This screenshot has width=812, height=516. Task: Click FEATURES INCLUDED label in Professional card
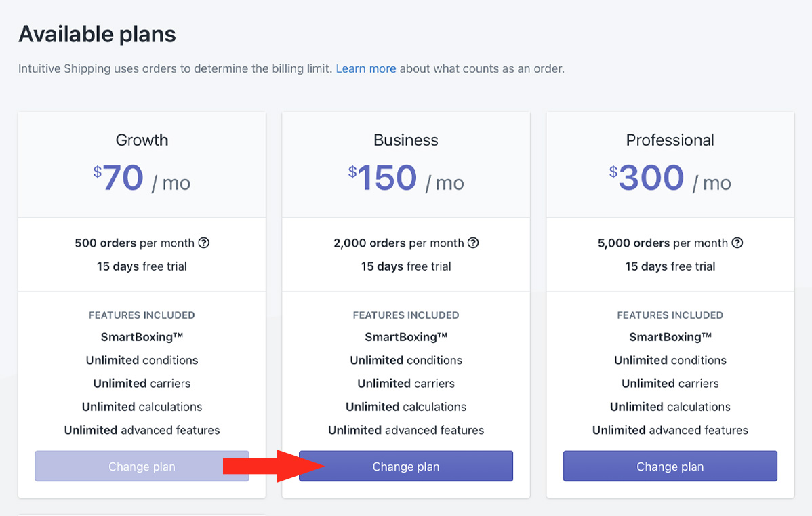point(670,315)
